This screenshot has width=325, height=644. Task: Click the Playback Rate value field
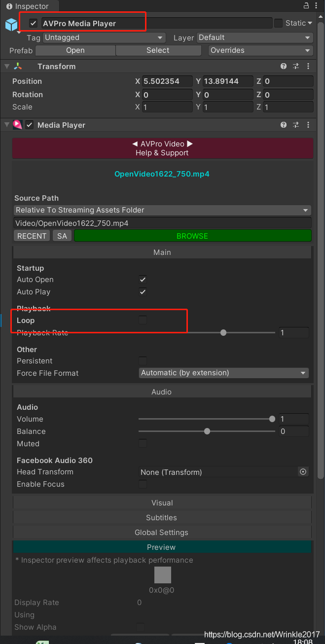point(294,333)
